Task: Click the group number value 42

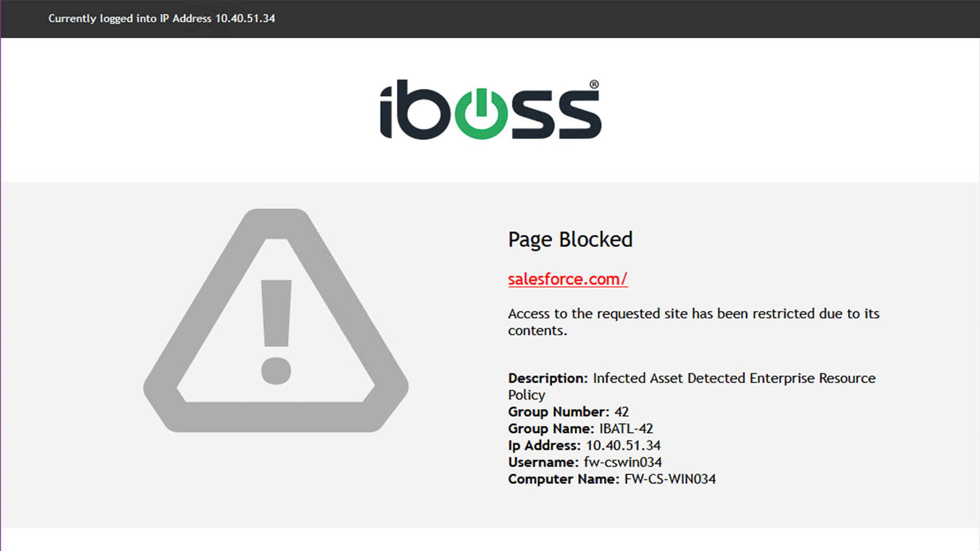Action: coord(622,412)
